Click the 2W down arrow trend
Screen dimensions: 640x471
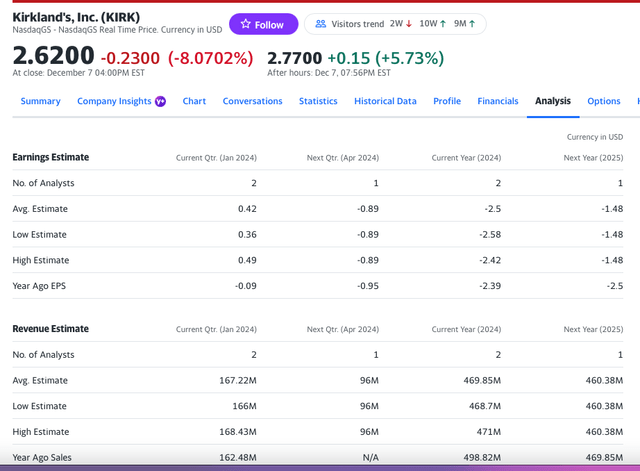coord(401,24)
